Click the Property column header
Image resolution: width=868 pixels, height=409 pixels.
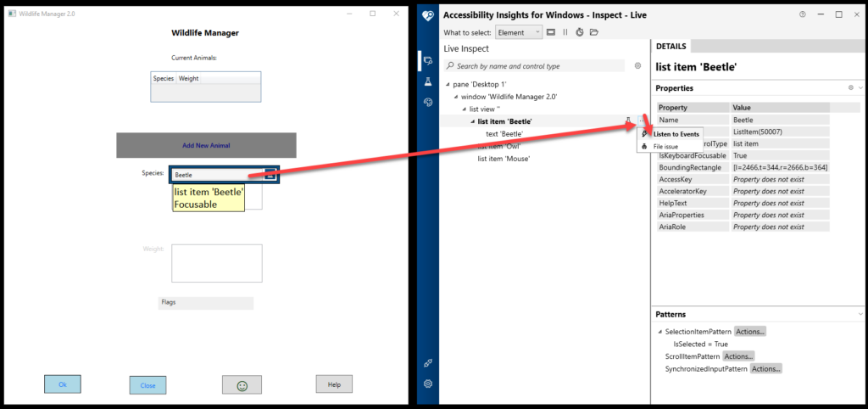(x=693, y=108)
